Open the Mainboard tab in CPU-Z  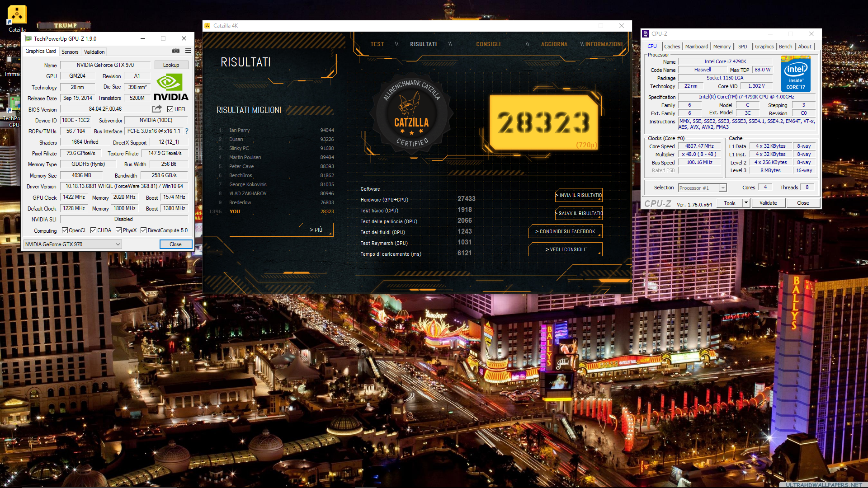point(697,47)
